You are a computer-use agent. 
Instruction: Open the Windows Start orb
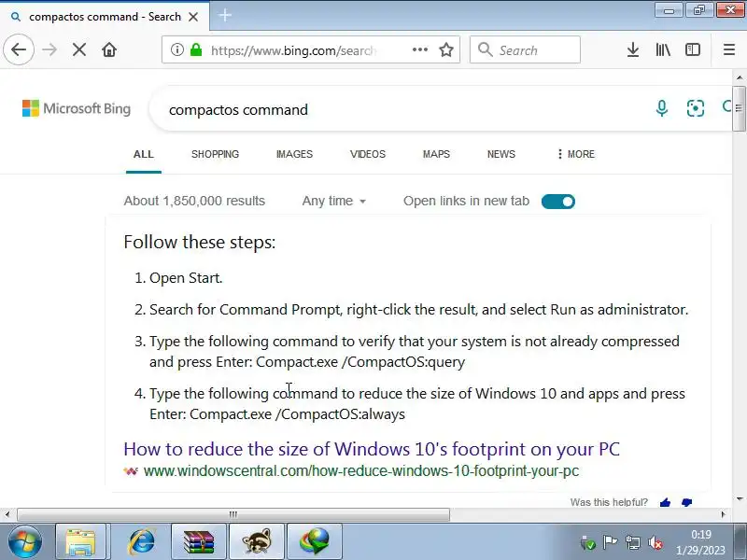[x=24, y=542]
